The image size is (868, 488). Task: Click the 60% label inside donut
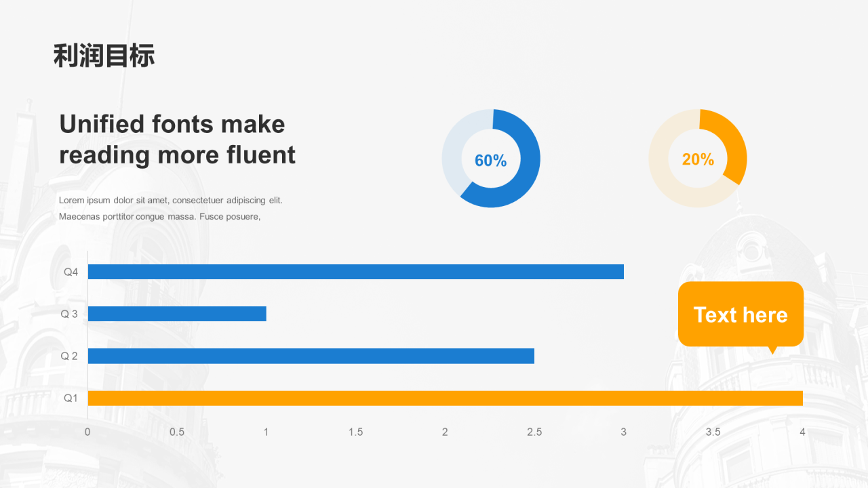pos(490,161)
